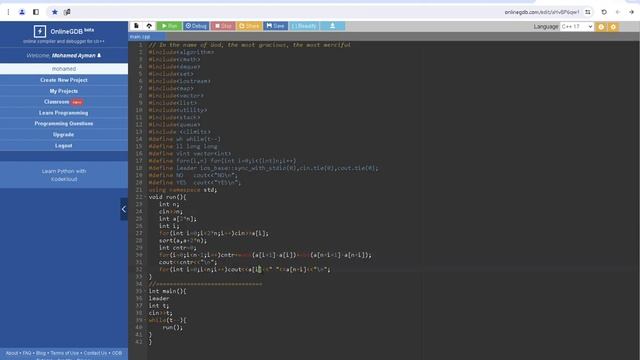This screenshot has height=360, width=640.
Task: Click the bookmark star icon
Action: (x=55, y=12)
